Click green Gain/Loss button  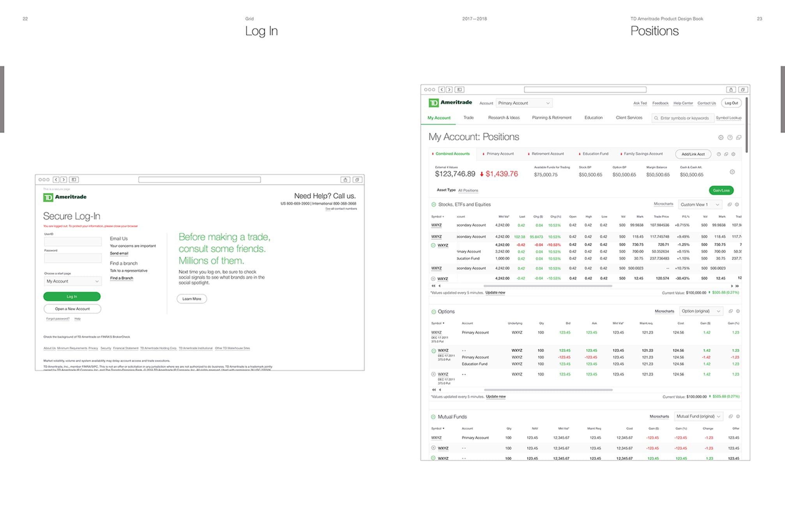click(x=721, y=190)
